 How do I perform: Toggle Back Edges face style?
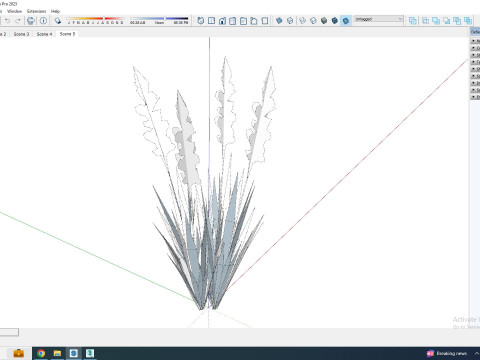[x=290, y=21]
